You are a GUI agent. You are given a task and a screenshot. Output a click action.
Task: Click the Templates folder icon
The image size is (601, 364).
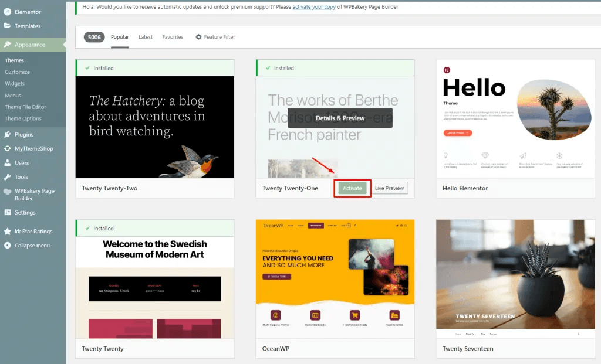pyautogui.click(x=7, y=26)
